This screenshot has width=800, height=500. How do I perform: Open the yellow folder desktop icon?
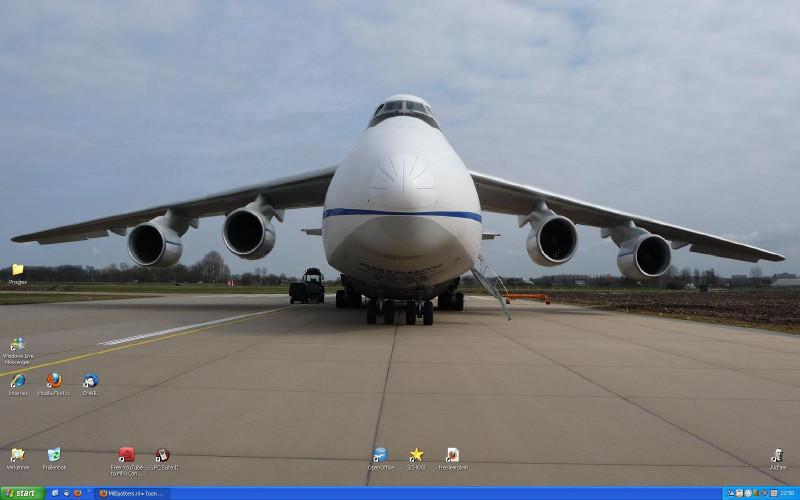coord(17,270)
